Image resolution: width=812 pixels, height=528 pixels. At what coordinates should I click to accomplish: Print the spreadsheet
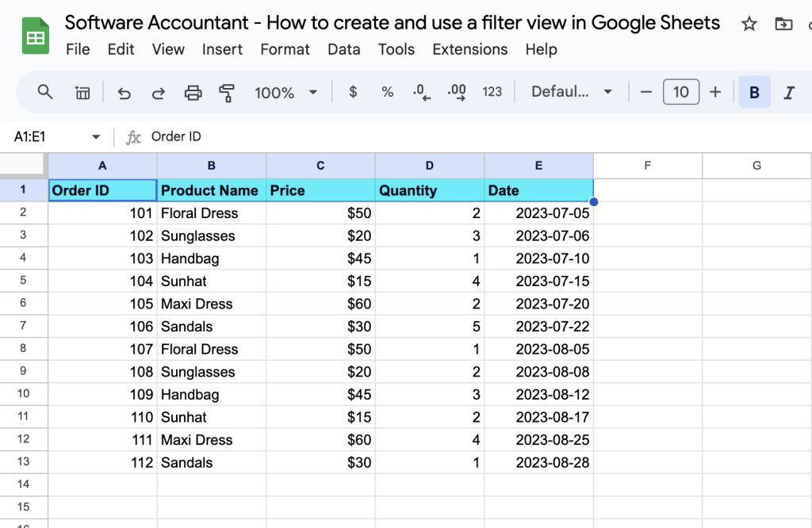click(x=193, y=93)
